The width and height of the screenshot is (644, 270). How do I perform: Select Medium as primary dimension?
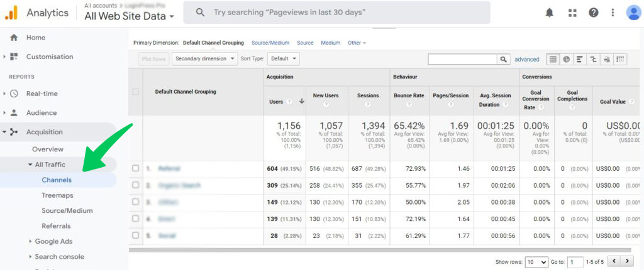[x=330, y=43]
